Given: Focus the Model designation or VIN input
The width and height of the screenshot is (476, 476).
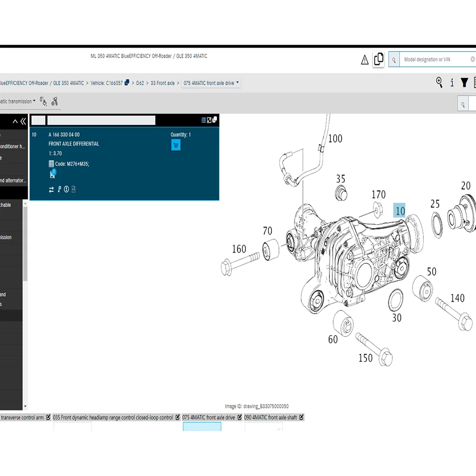Looking at the screenshot, I should (435, 59).
